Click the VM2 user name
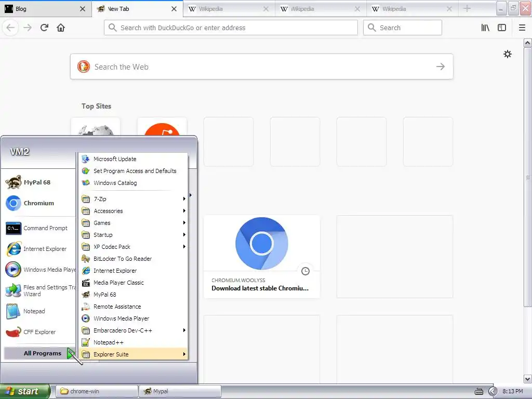Viewport: 532px width, 399px height. coord(20,152)
